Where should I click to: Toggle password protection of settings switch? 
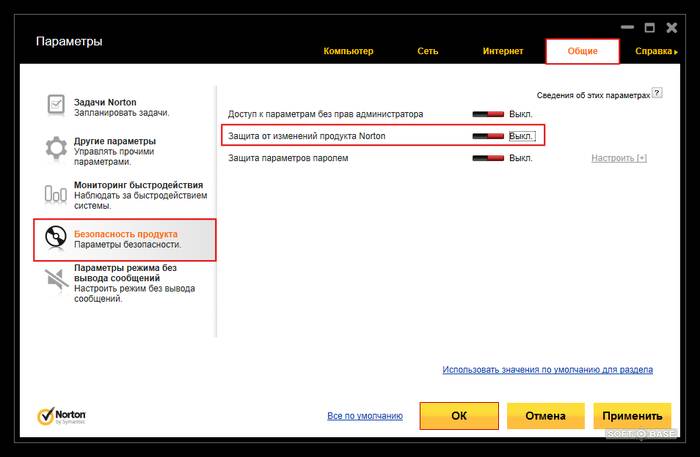point(488,158)
